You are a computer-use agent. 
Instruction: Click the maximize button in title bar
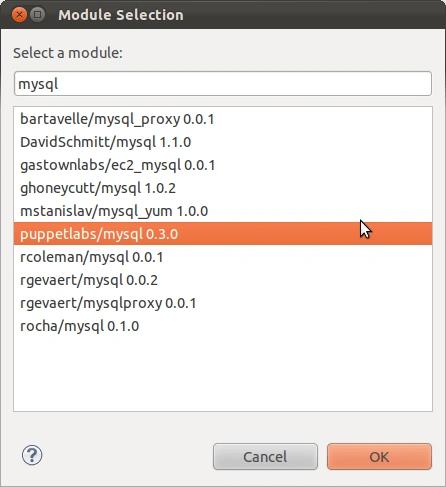click(x=38, y=15)
